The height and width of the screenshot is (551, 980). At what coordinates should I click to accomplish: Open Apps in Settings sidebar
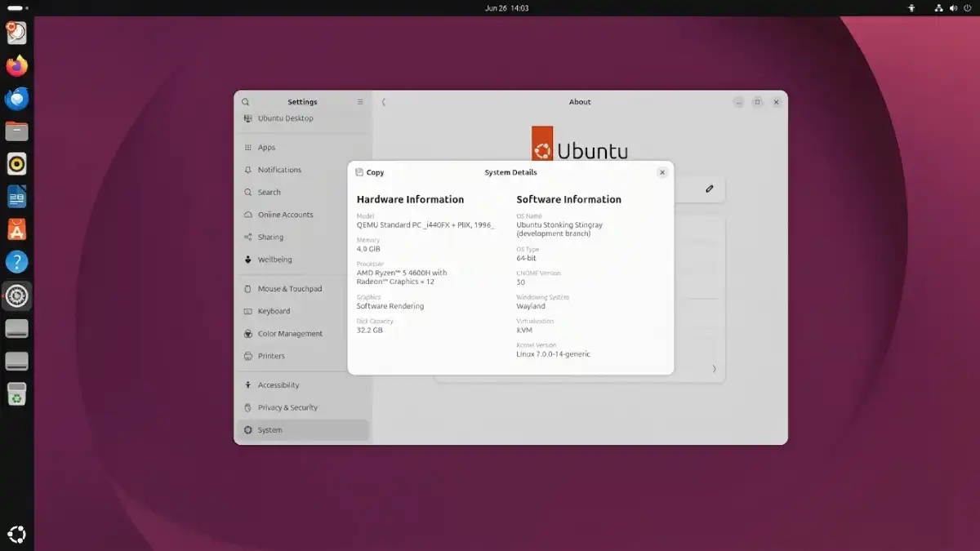[x=302, y=148]
